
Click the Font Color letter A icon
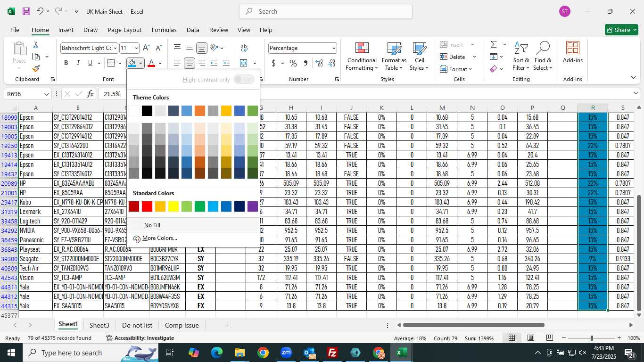[151, 63]
